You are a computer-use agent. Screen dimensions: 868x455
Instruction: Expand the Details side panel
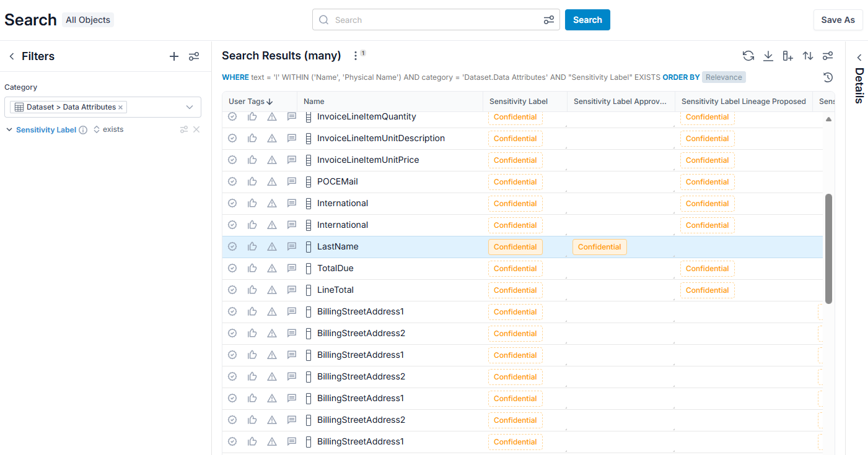[x=859, y=57]
